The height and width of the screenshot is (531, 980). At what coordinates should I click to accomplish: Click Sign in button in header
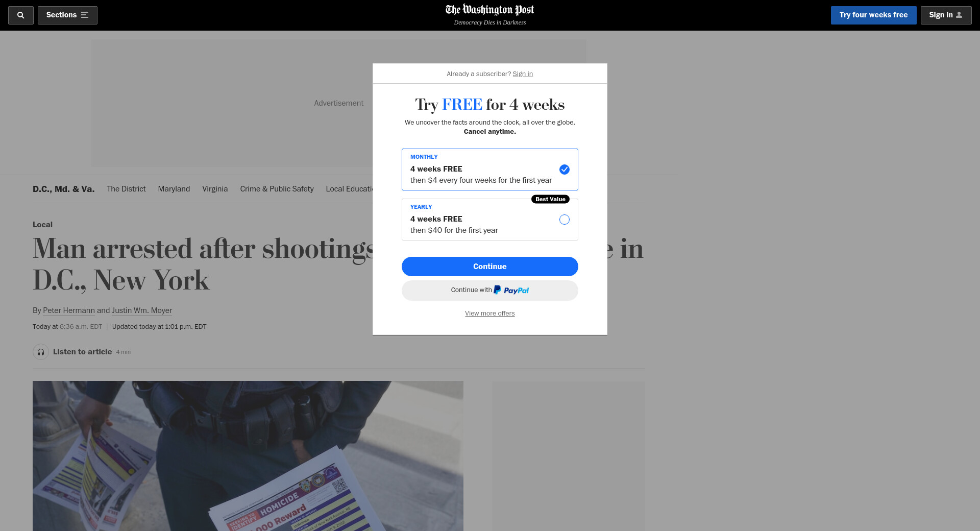(x=945, y=15)
